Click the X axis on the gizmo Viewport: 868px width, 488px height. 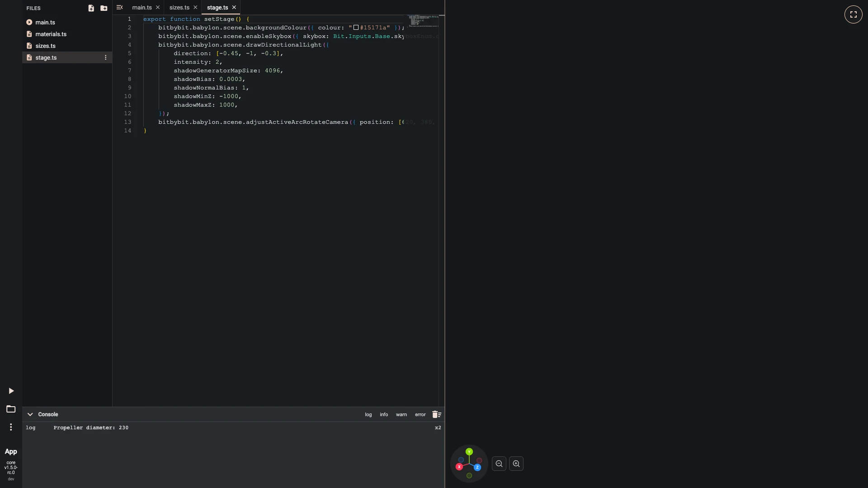459,467
